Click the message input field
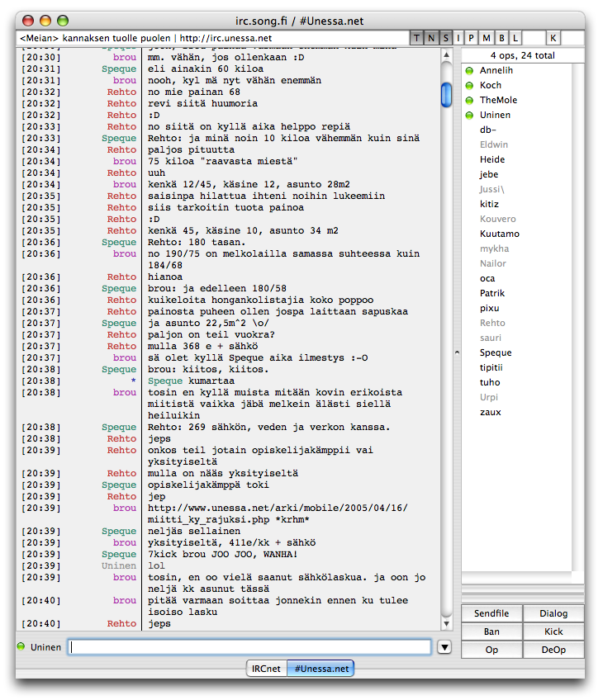This screenshot has width=603, height=700. click(x=249, y=647)
